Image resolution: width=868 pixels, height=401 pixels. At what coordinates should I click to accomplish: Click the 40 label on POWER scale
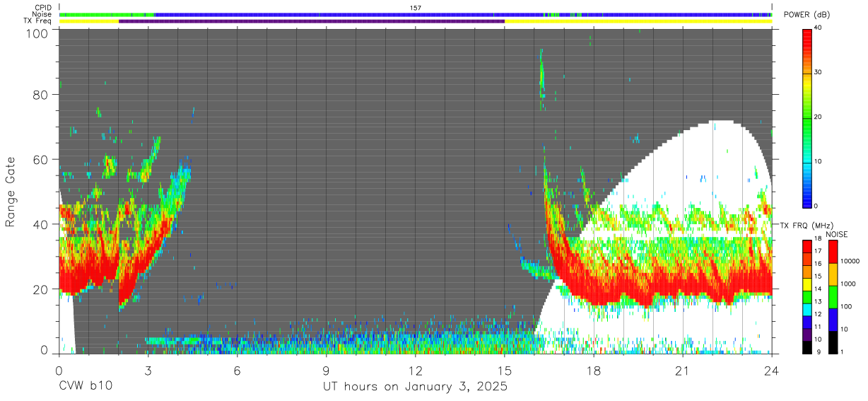[819, 28]
